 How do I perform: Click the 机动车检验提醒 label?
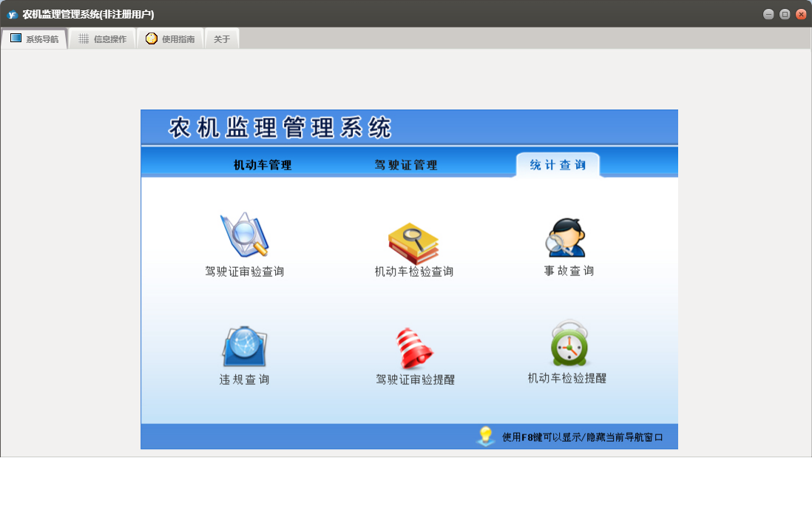(567, 378)
